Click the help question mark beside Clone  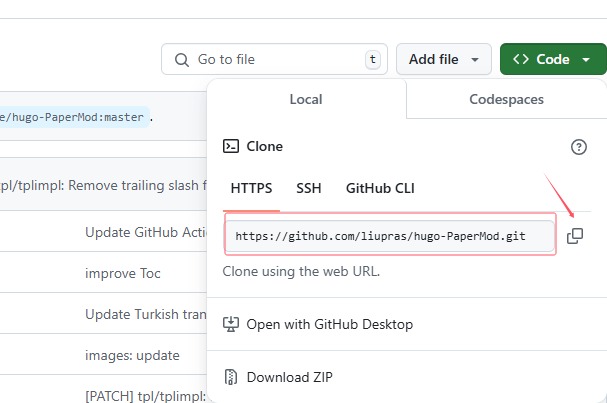[578, 147]
